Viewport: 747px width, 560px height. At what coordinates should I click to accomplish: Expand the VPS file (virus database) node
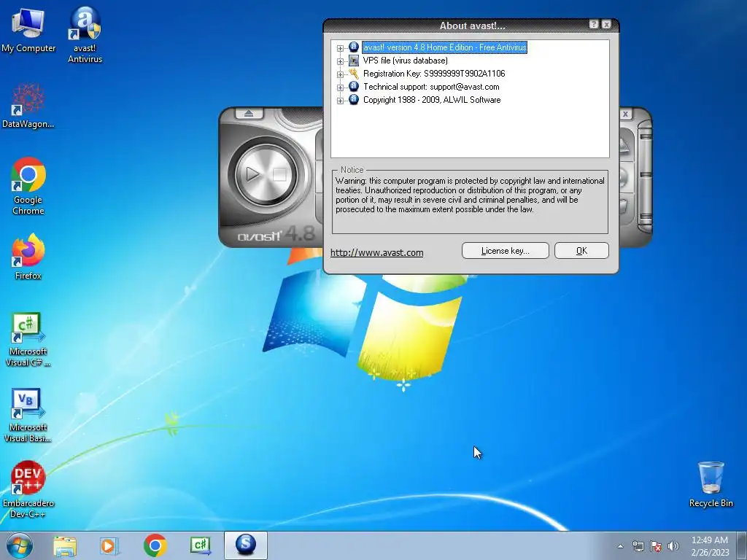tap(340, 61)
